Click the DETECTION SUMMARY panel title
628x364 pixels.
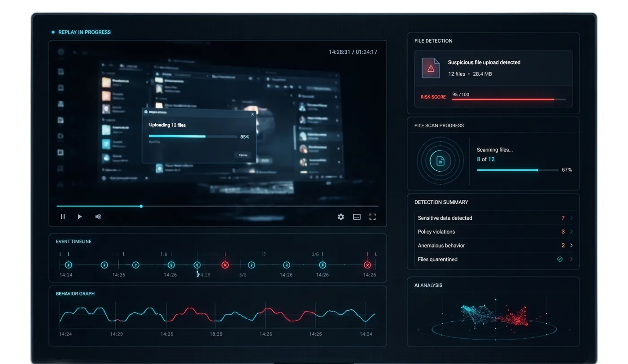[441, 202]
